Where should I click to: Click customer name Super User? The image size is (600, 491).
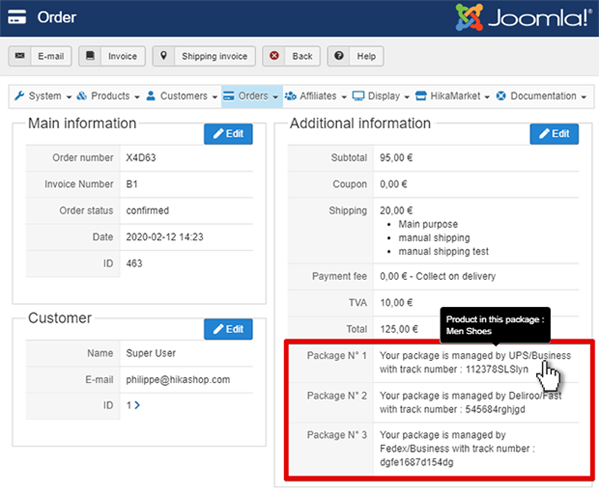coord(151,353)
